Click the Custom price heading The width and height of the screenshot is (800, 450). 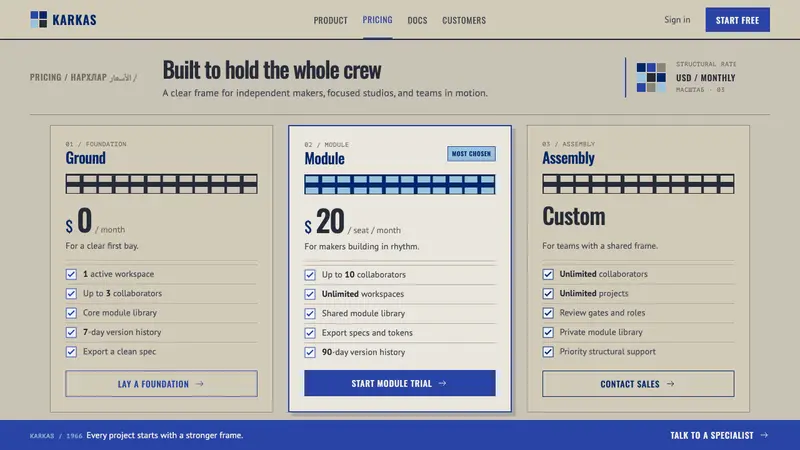(573, 216)
